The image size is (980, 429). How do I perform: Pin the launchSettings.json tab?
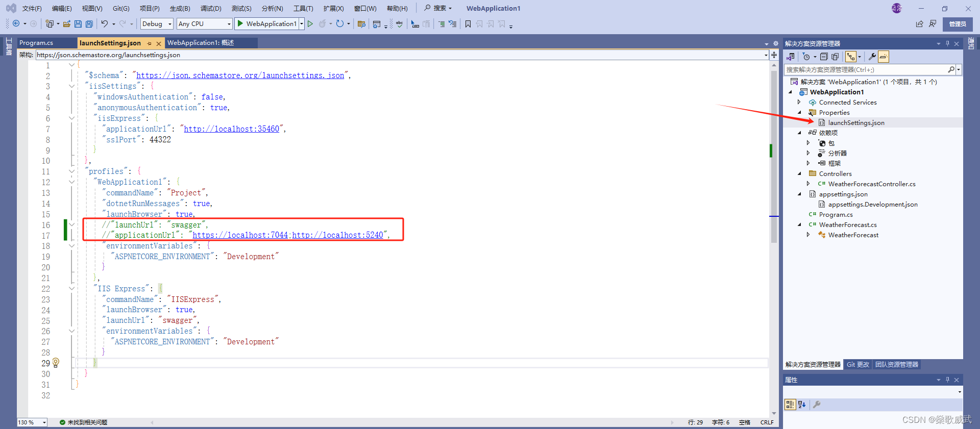click(x=149, y=43)
